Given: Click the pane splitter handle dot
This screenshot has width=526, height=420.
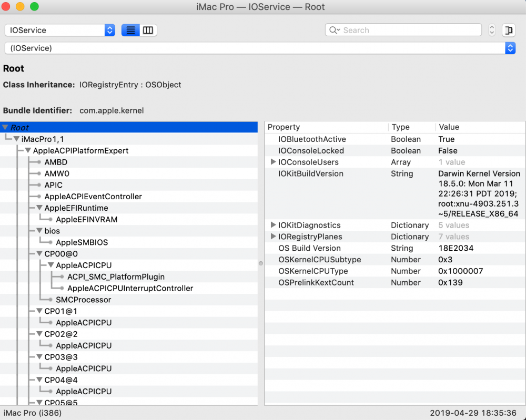Looking at the screenshot, I should tap(261, 263).
